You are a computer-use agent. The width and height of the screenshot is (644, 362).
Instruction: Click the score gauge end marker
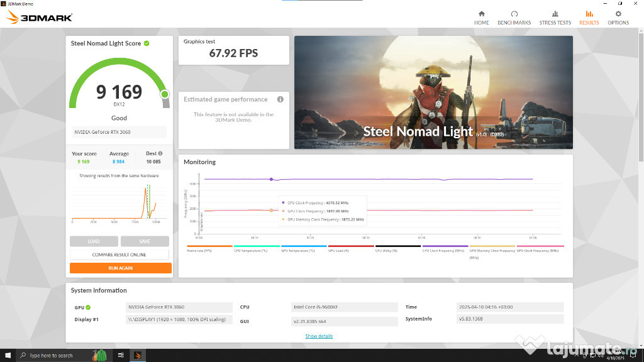click(x=165, y=94)
